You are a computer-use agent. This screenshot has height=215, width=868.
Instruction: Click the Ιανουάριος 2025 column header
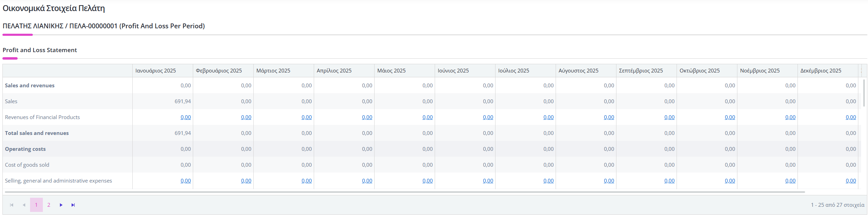tap(163, 71)
